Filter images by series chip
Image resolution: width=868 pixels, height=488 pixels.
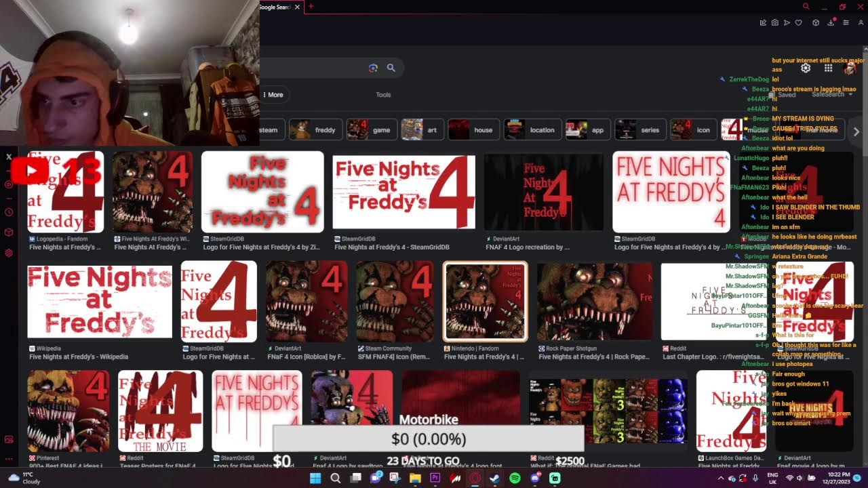(x=640, y=130)
